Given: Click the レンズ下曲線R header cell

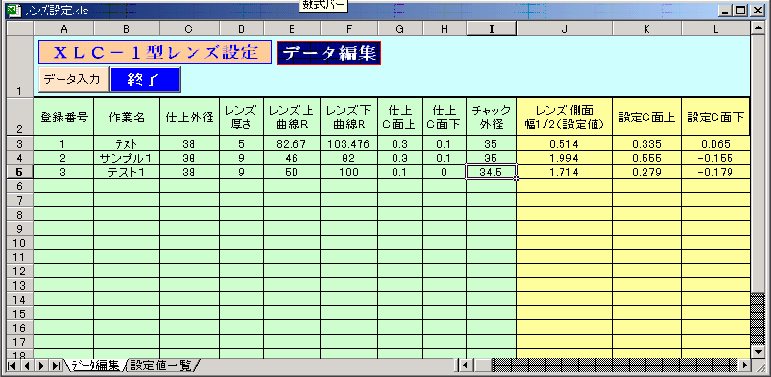Looking at the screenshot, I should [x=349, y=116].
